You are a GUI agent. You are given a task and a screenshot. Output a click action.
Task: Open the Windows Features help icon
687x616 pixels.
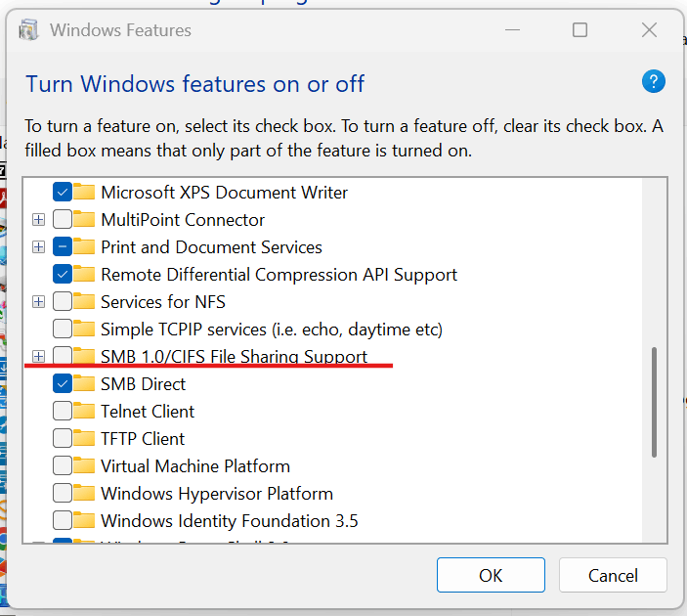[x=653, y=81]
